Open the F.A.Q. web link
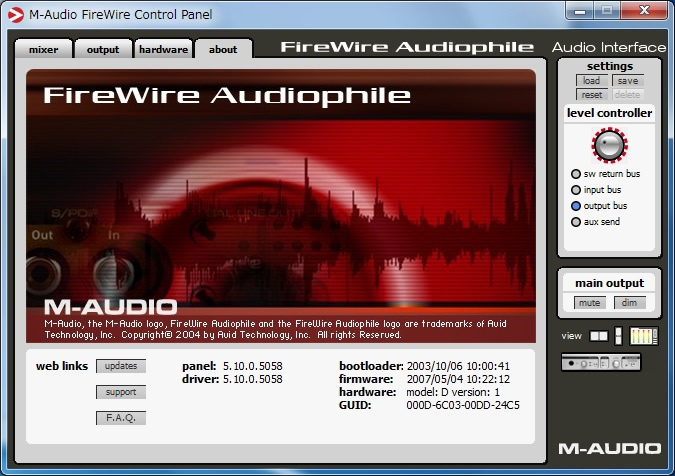 (121, 418)
